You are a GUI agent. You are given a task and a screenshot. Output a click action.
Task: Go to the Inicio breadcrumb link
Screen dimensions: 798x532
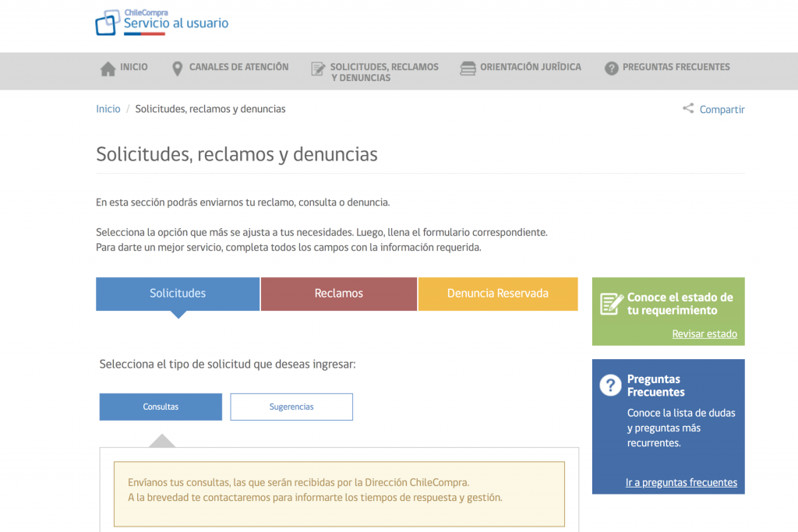click(x=108, y=109)
